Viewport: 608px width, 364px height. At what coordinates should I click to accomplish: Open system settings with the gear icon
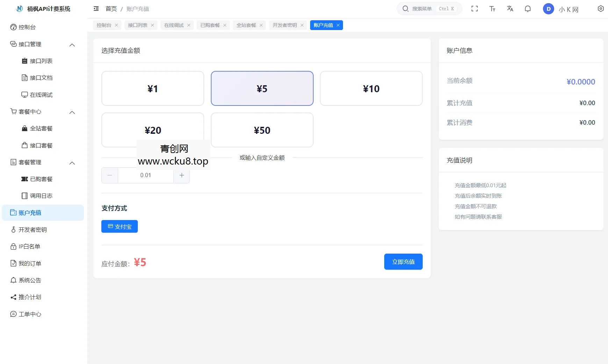[x=601, y=9]
